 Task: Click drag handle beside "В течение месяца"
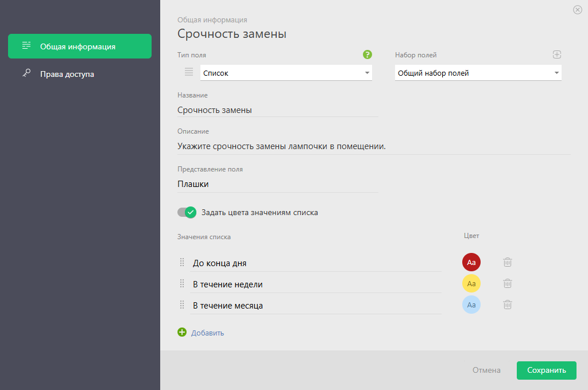click(x=182, y=305)
